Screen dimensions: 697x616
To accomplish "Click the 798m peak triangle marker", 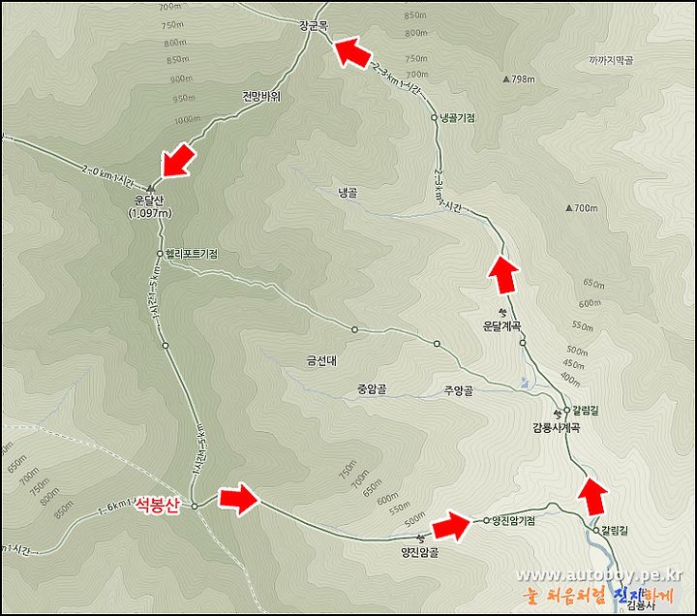I will click(506, 79).
